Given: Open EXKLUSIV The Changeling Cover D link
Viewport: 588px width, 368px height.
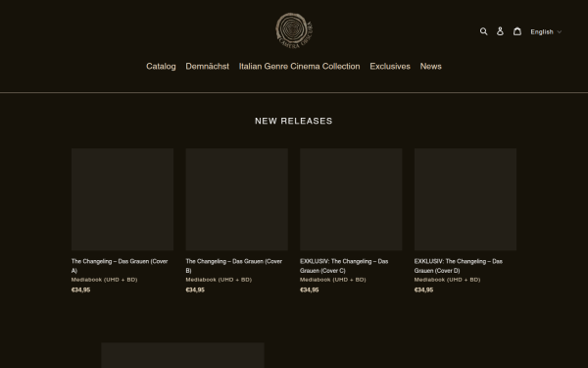Looking at the screenshot, I should point(459,266).
